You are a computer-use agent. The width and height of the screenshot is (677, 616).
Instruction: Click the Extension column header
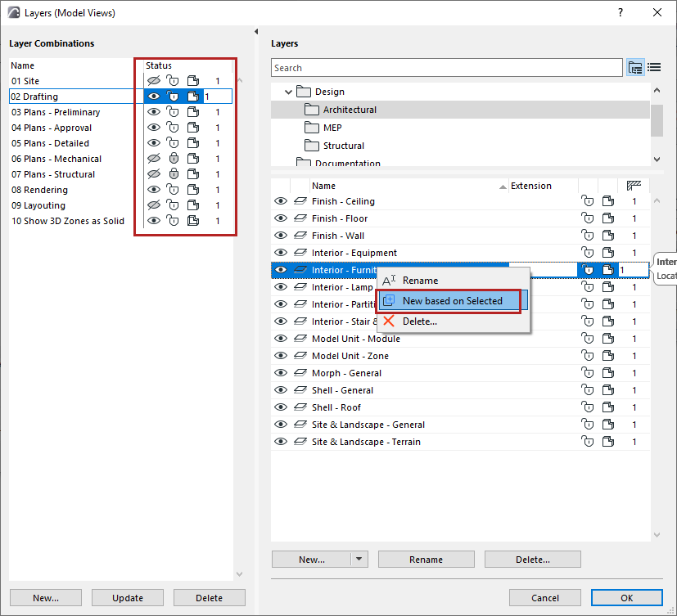point(543,186)
